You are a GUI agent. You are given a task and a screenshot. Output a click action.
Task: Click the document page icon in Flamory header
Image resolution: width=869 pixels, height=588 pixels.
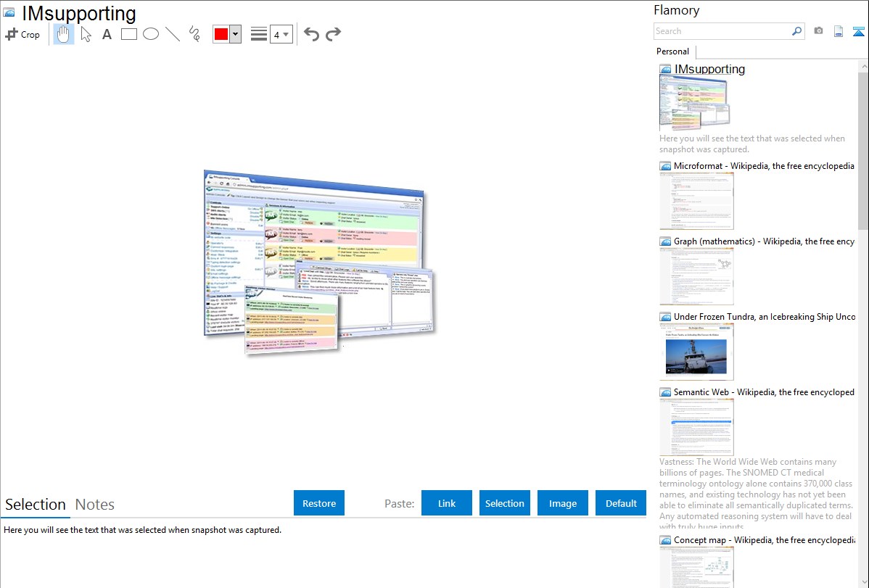(839, 31)
